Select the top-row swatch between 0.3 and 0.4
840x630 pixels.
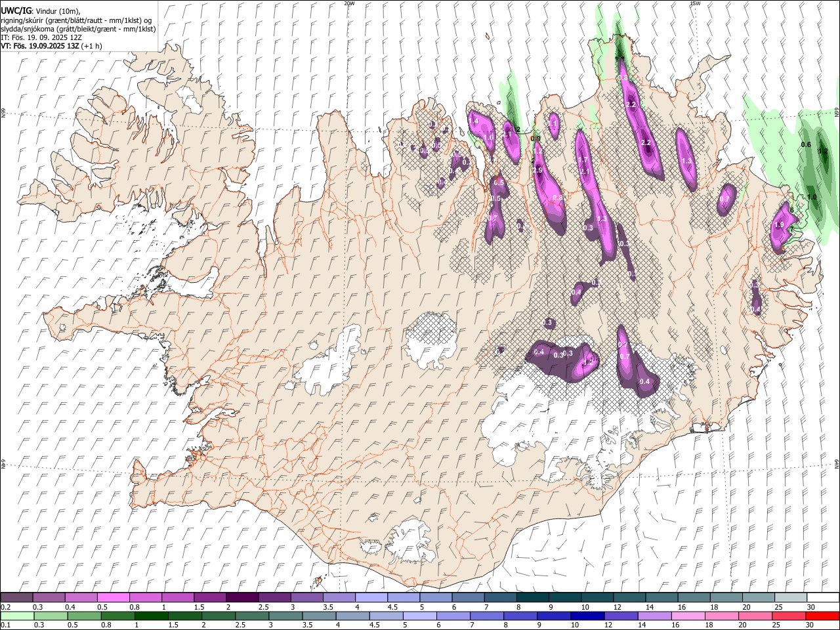coord(49,597)
